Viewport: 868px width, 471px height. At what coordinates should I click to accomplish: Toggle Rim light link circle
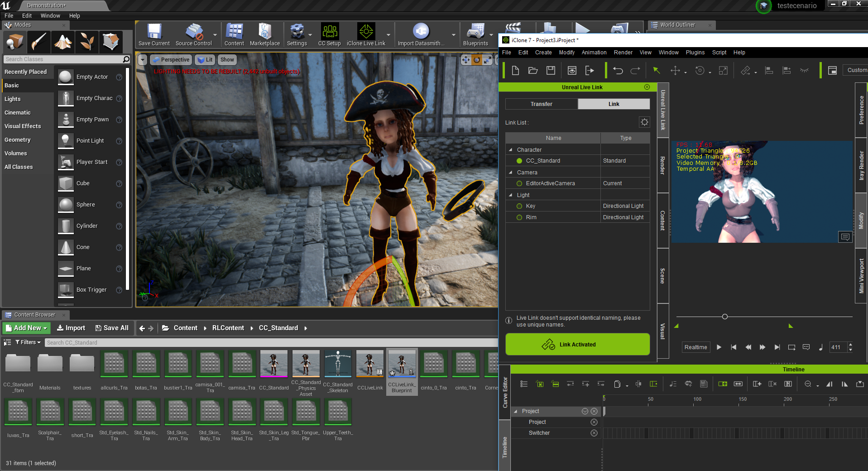point(519,217)
